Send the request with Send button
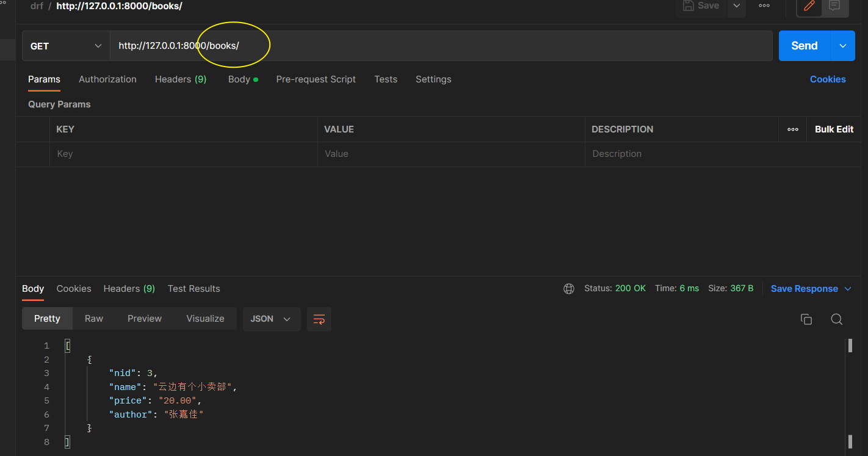Viewport: 868px width, 456px height. pos(804,46)
